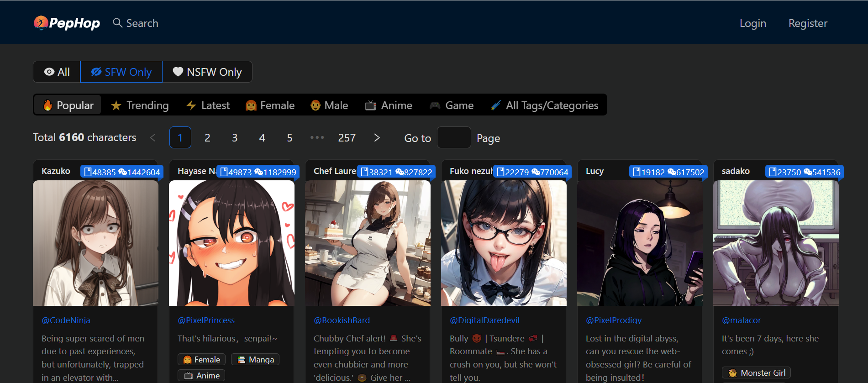Select page 4 in pagination
Image resolution: width=868 pixels, height=383 pixels.
(x=262, y=137)
